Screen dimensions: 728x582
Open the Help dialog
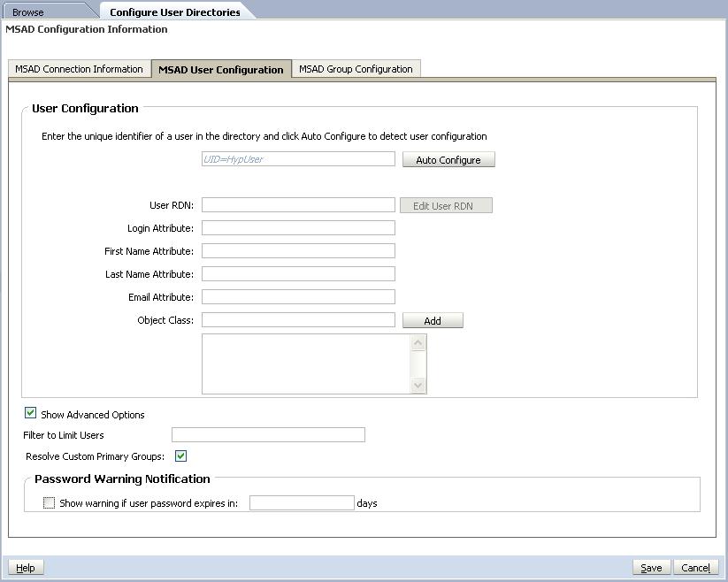[26, 567]
